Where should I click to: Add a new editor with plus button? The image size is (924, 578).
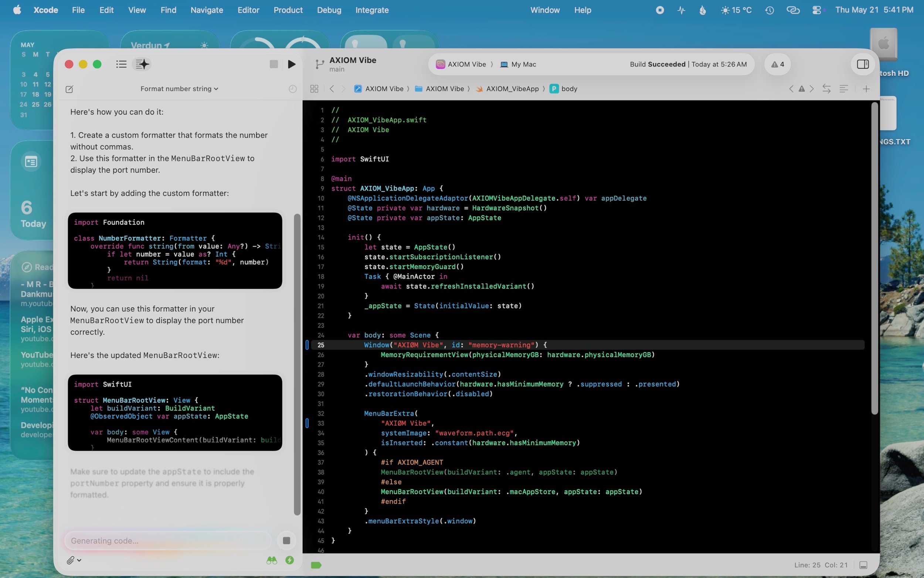coord(866,89)
